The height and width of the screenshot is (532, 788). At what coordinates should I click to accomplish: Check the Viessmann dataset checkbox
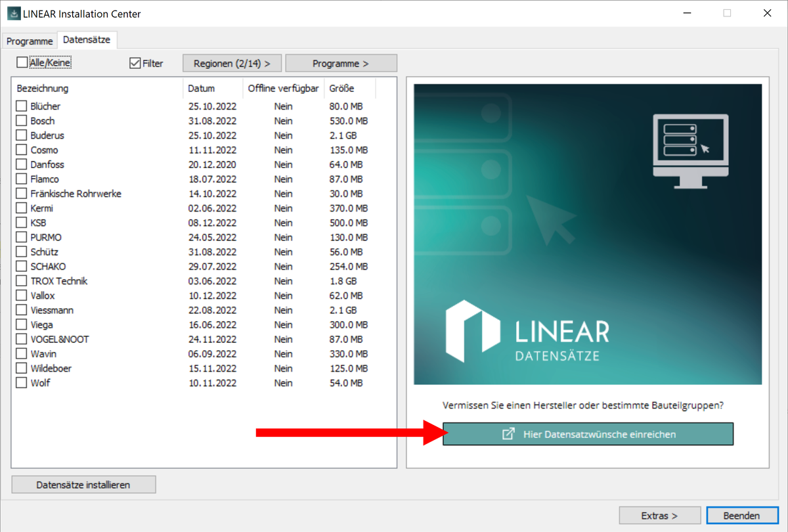click(x=22, y=310)
